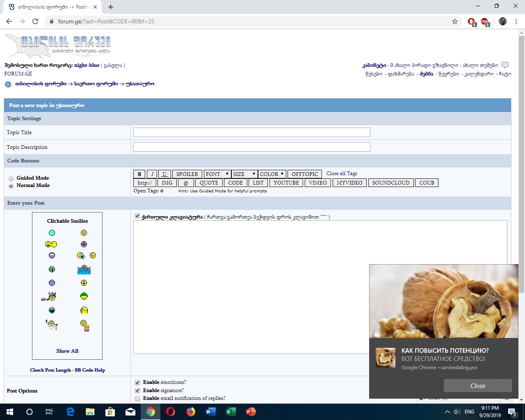The image size is (525, 420).
Task: Click the Bold B button
Action: (x=139, y=174)
